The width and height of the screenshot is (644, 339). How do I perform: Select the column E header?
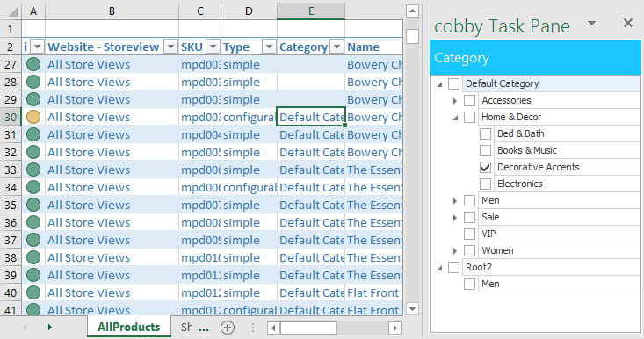tap(311, 11)
